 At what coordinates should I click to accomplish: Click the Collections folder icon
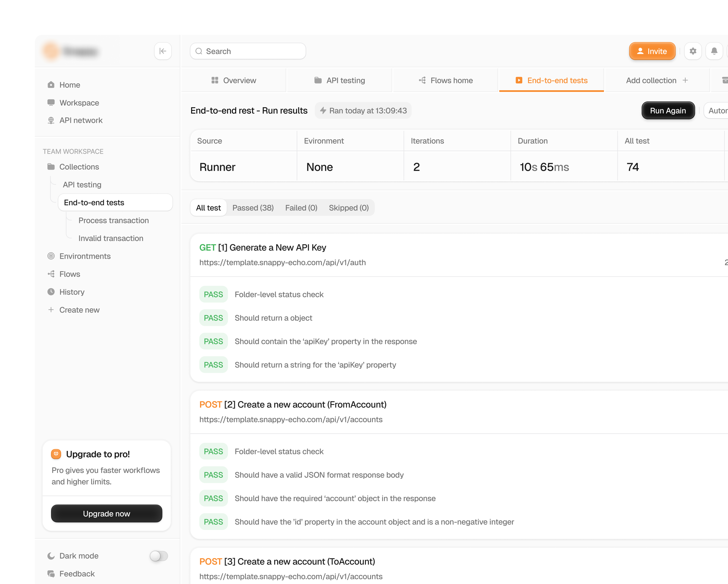tap(51, 166)
